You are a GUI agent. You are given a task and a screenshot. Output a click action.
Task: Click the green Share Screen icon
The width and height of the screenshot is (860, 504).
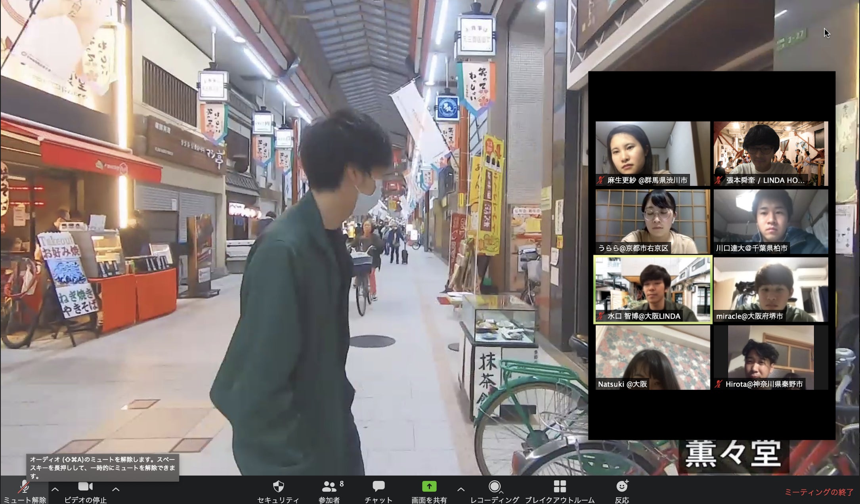pos(429,486)
